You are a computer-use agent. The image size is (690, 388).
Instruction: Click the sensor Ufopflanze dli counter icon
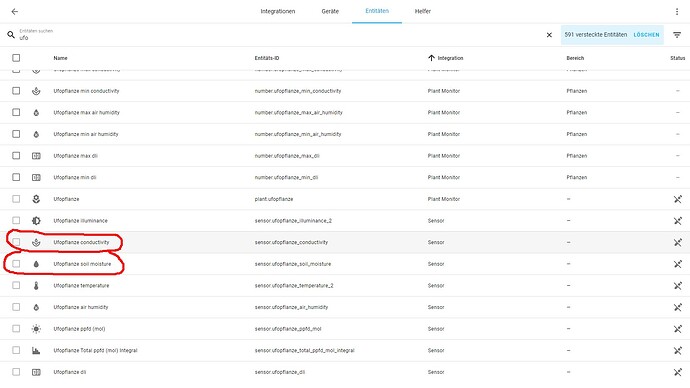(x=36, y=372)
